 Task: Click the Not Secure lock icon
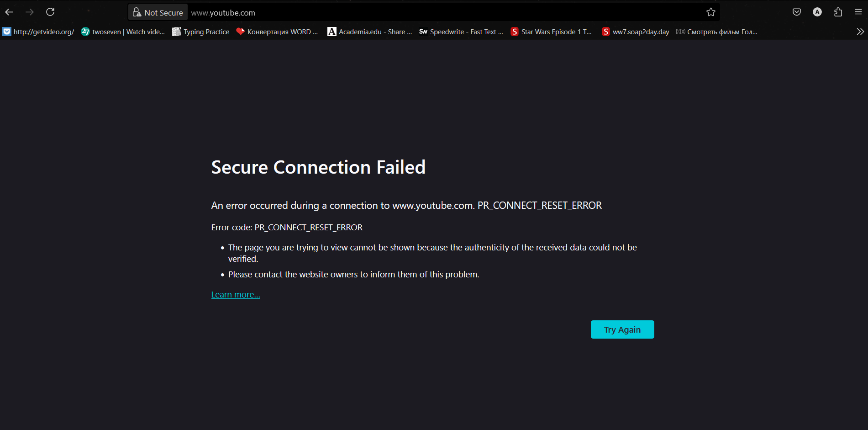pyautogui.click(x=137, y=13)
